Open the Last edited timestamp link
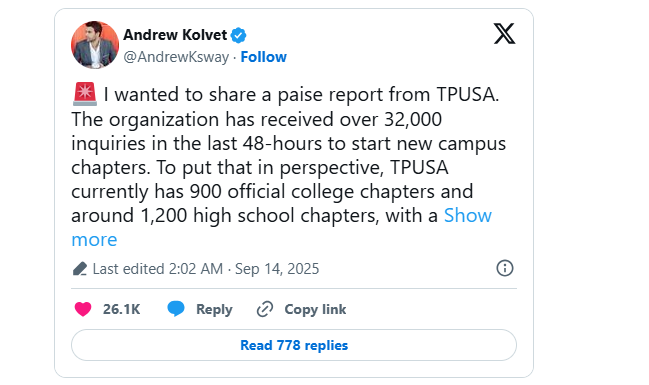This screenshot has height=385, width=649. pos(206,269)
